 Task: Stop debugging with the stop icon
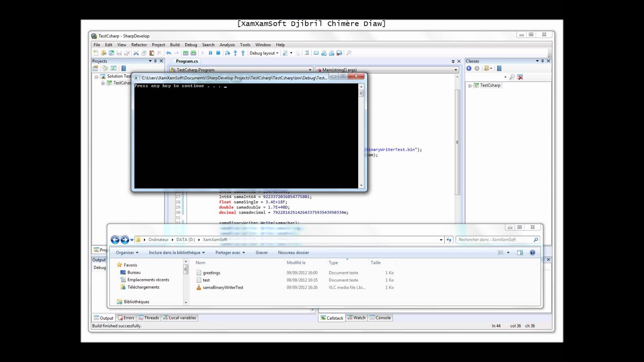click(218, 53)
